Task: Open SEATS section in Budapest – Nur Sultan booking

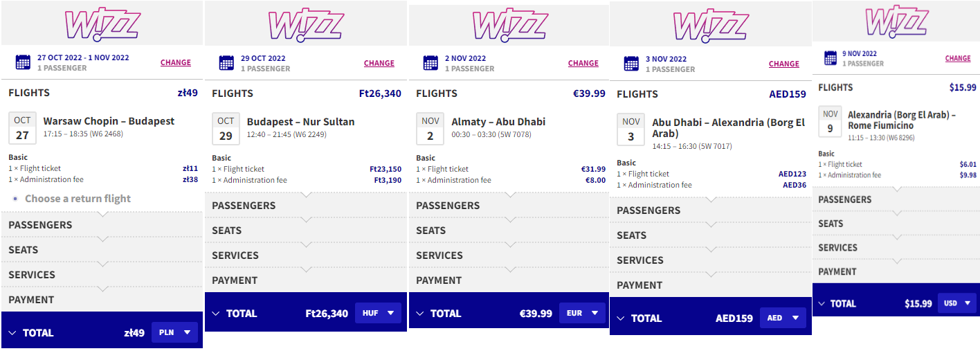Action: [x=305, y=231]
